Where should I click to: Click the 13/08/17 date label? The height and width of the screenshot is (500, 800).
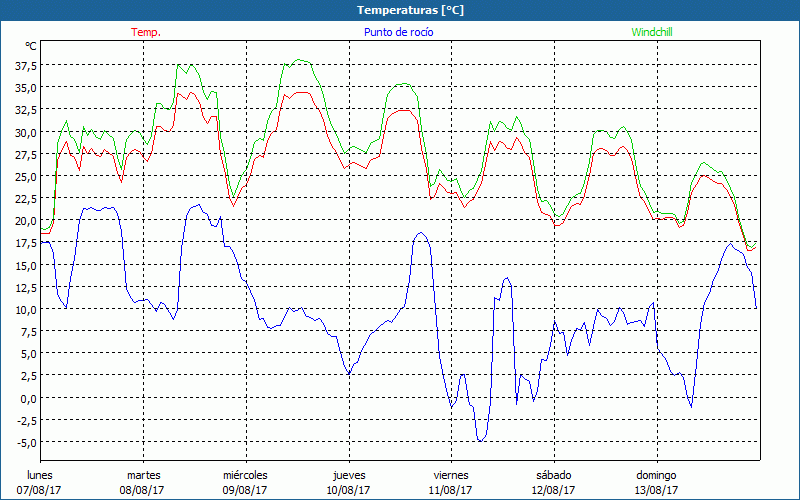[x=656, y=490]
